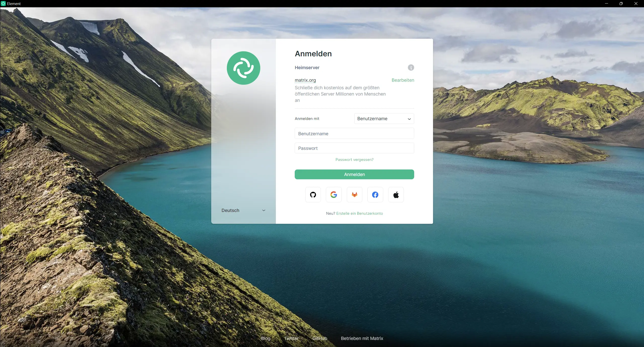The width and height of the screenshot is (644, 347).
Task: Open the GitHub footer link
Action: click(x=319, y=338)
